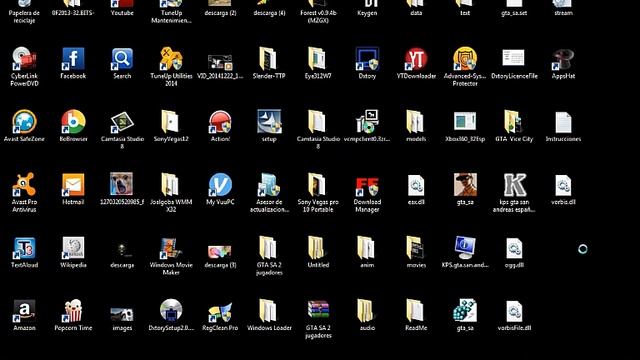Open the SonyVegas12 folder

coord(170,122)
